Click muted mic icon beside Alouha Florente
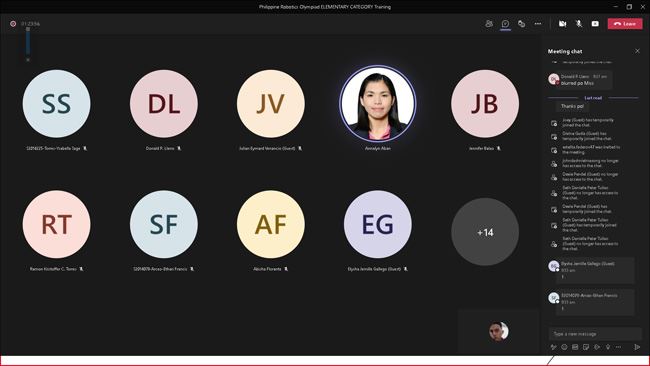The height and width of the screenshot is (366, 650). [286, 269]
